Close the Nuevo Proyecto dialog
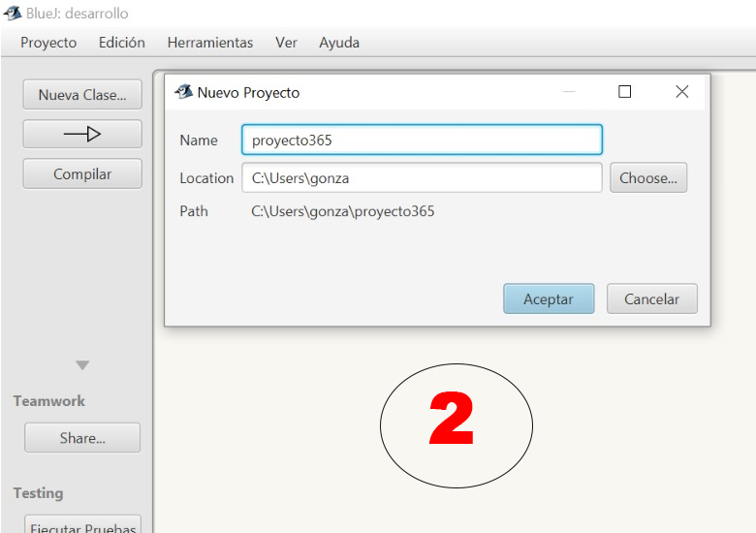 click(681, 91)
